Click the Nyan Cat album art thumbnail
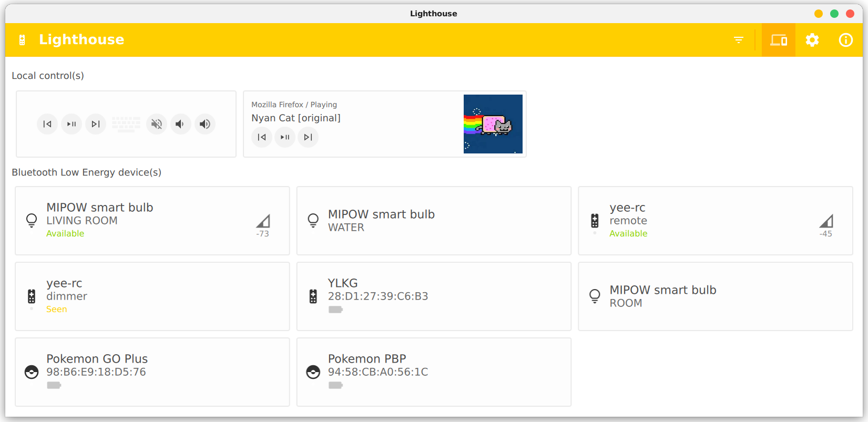Viewport: 868px width, 422px height. pyautogui.click(x=493, y=124)
